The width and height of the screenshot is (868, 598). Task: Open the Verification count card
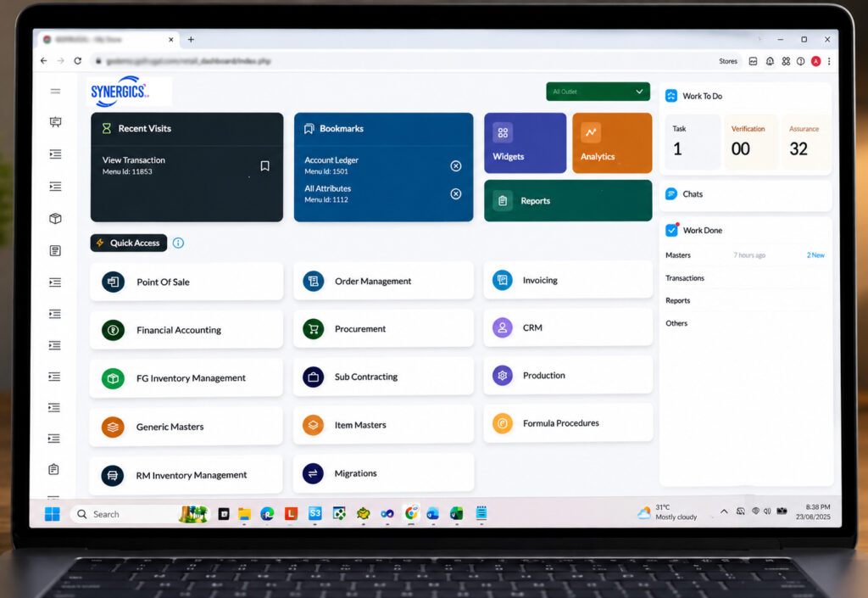click(x=751, y=142)
